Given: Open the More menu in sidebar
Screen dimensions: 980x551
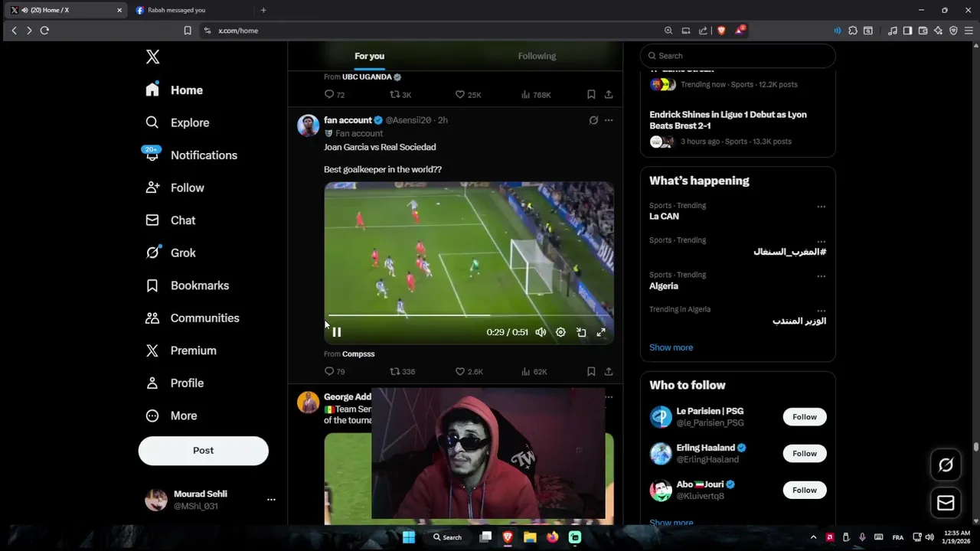Looking at the screenshot, I should point(172,416).
